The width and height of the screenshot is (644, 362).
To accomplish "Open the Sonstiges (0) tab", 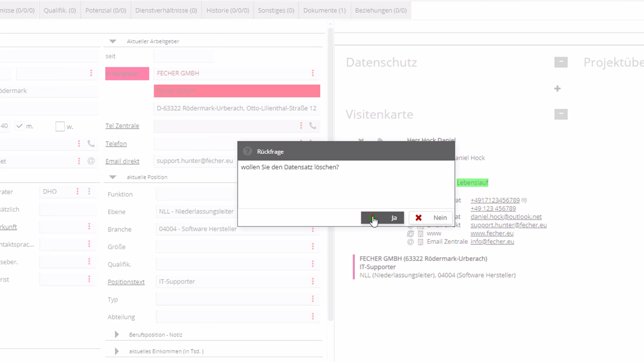I will pyautogui.click(x=276, y=10).
